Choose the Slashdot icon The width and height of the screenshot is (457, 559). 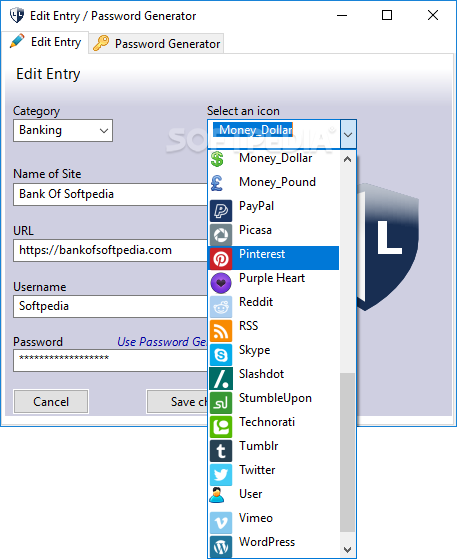(x=221, y=379)
